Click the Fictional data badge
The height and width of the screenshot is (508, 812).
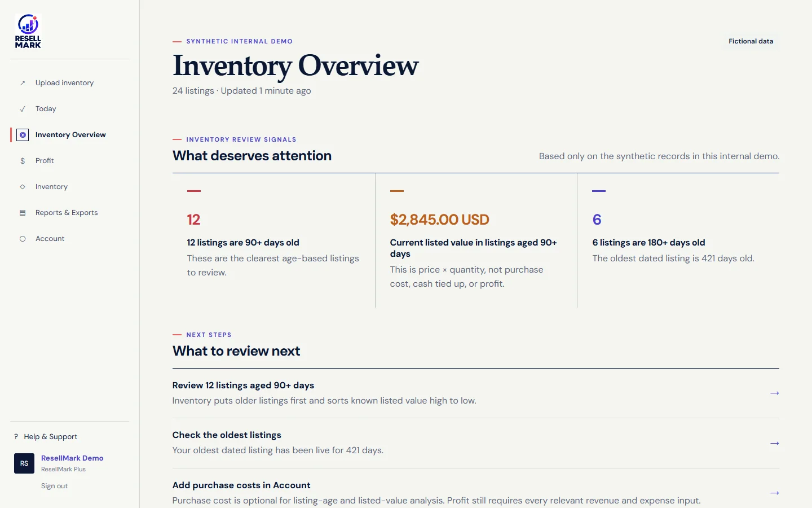click(751, 41)
